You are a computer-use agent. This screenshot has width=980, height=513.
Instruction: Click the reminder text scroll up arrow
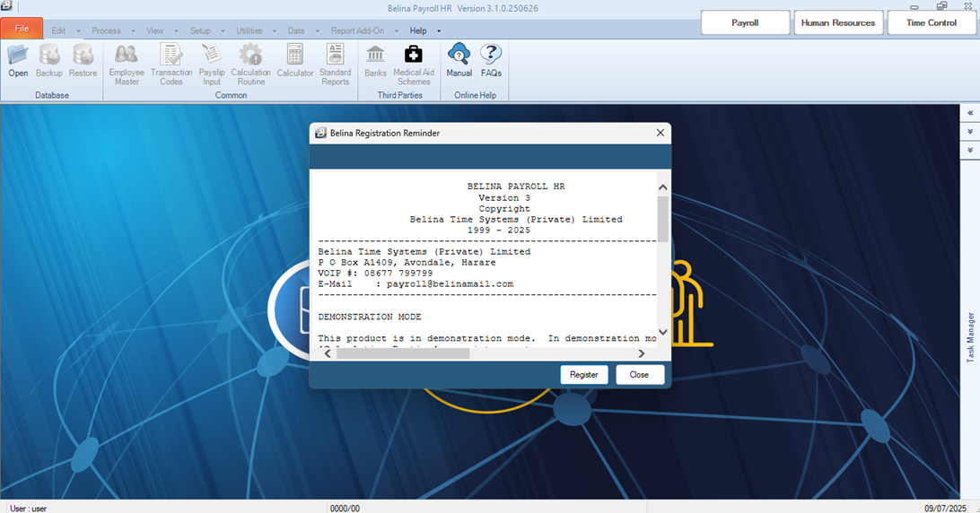coord(663,187)
